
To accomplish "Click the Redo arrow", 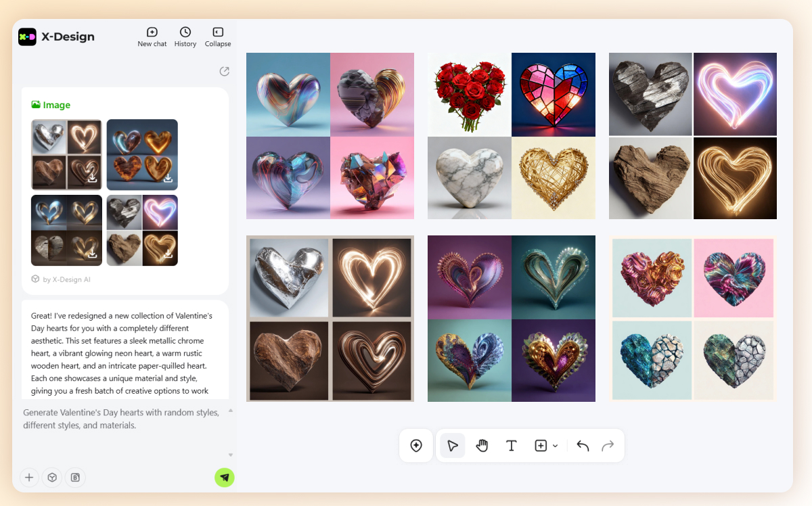I will tap(608, 445).
